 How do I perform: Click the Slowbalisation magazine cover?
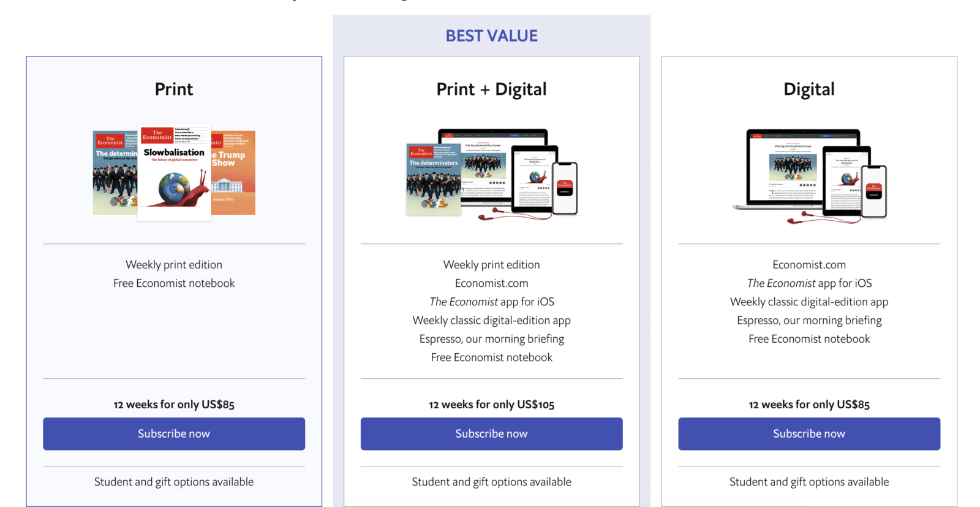click(x=174, y=173)
